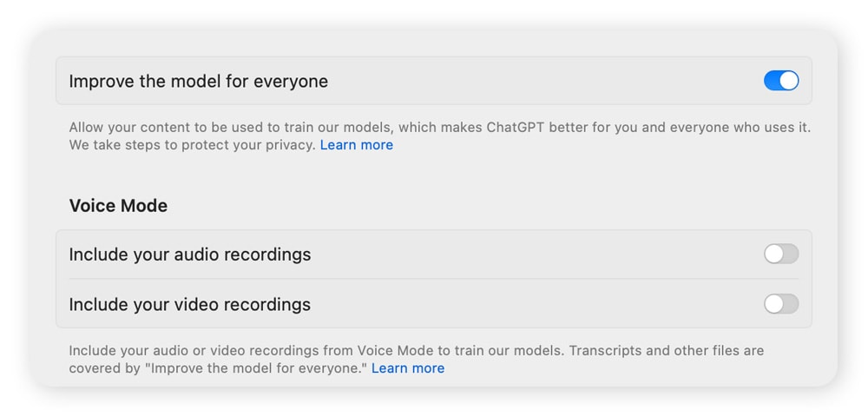Disable the "Improve the model for everyone" toggle
This screenshot has width=868, height=417.
tap(780, 81)
